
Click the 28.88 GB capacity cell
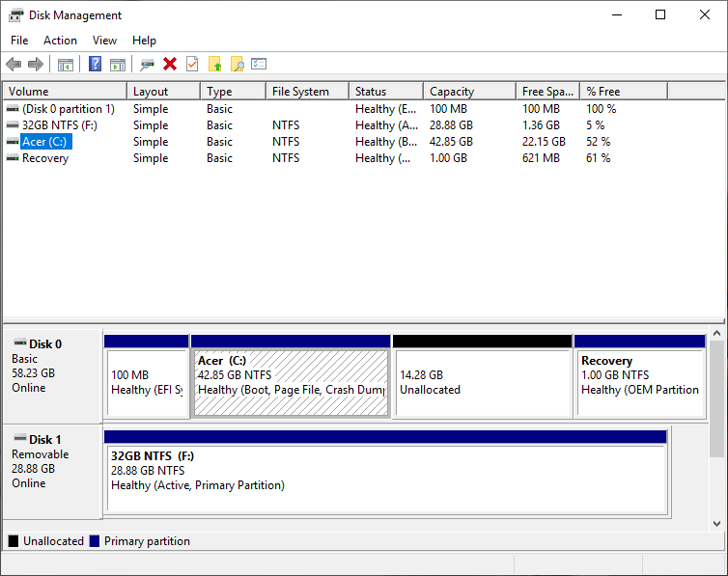(451, 125)
